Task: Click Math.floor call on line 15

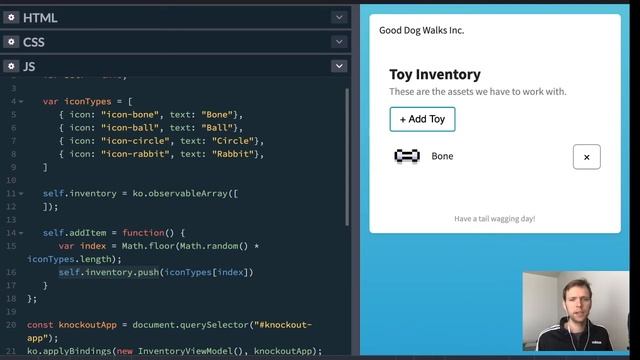Action: click(x=148, y=246)
